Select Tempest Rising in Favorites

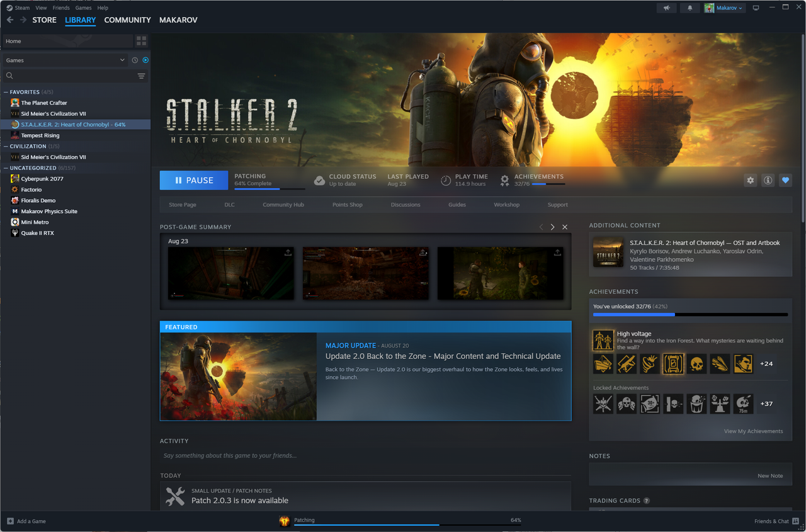pyautogui.click(x=40, y=135)
